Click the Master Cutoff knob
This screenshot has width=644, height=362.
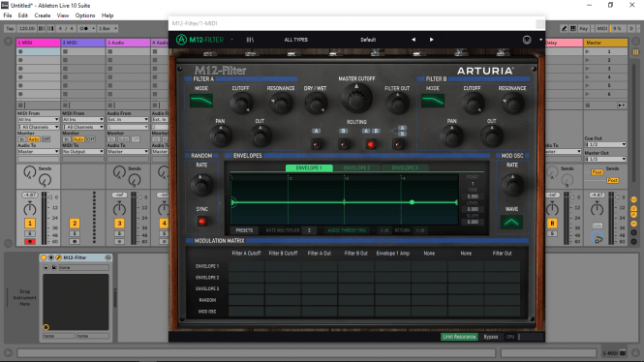356,98
